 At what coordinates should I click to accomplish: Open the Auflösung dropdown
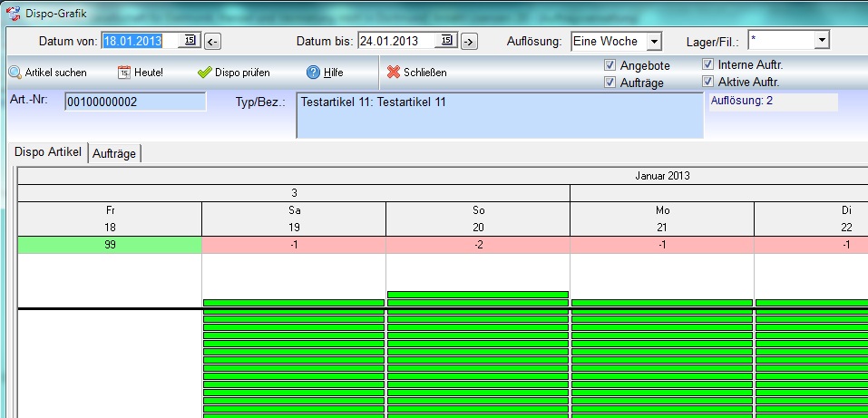[654, 41]
